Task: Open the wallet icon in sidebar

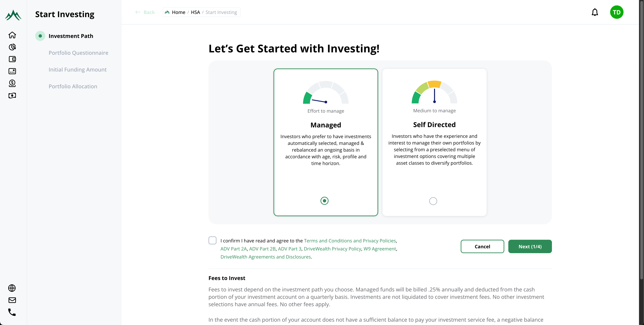Action: (12, 59)
